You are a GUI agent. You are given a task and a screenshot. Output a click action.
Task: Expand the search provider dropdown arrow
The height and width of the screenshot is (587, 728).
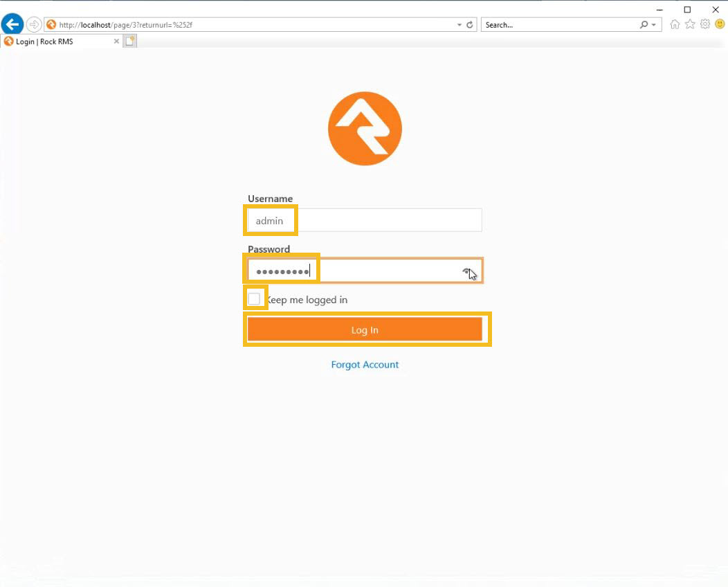coord(654,25)
